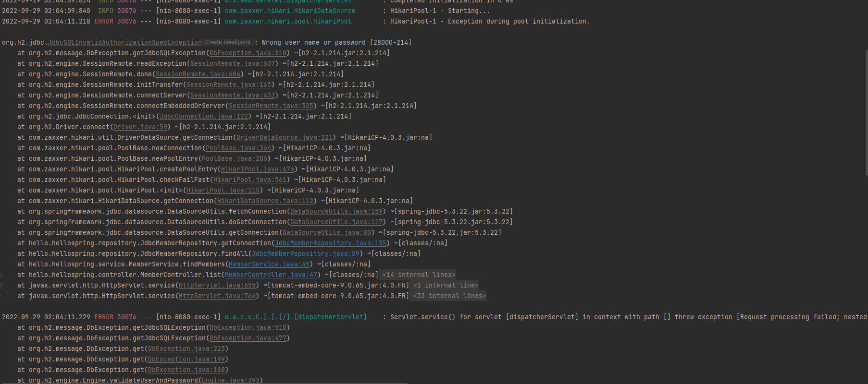This screenshot has width=868, height=384.
Task: Go to SessionRemote.java:325 in connectEmbeddedOrServer
Action: point(271,106)
